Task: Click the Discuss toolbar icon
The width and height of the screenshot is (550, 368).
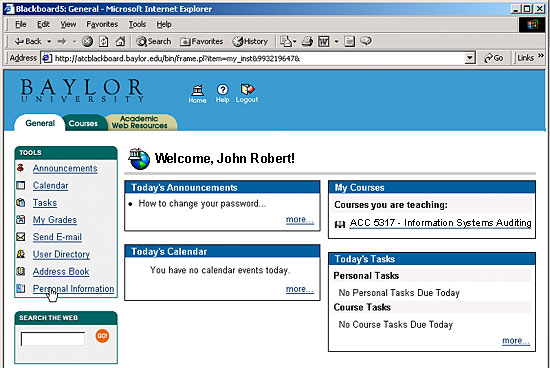Action: click(349, 41)
